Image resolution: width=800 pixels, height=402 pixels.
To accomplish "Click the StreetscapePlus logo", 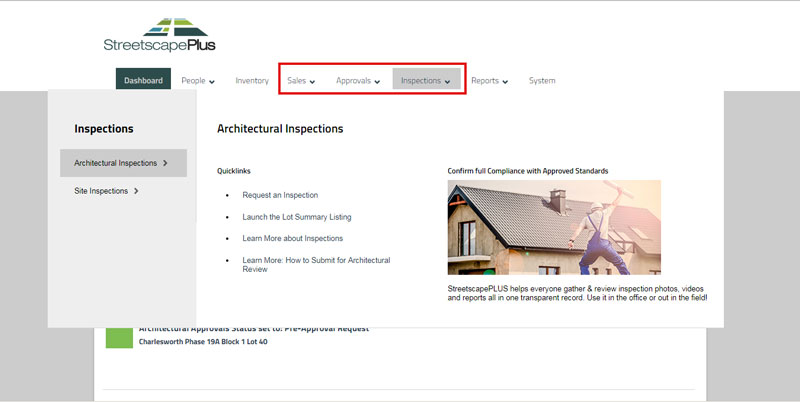I will [159, 35].
